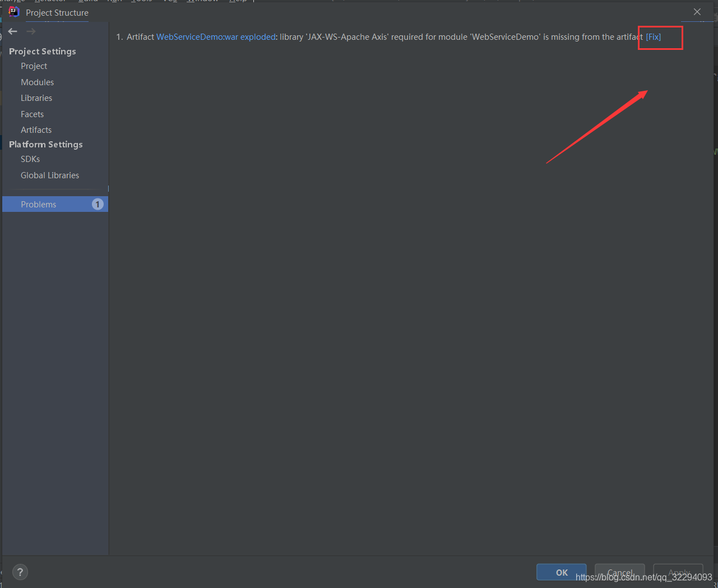Click the forward navigation arrow

click(31, 31)
